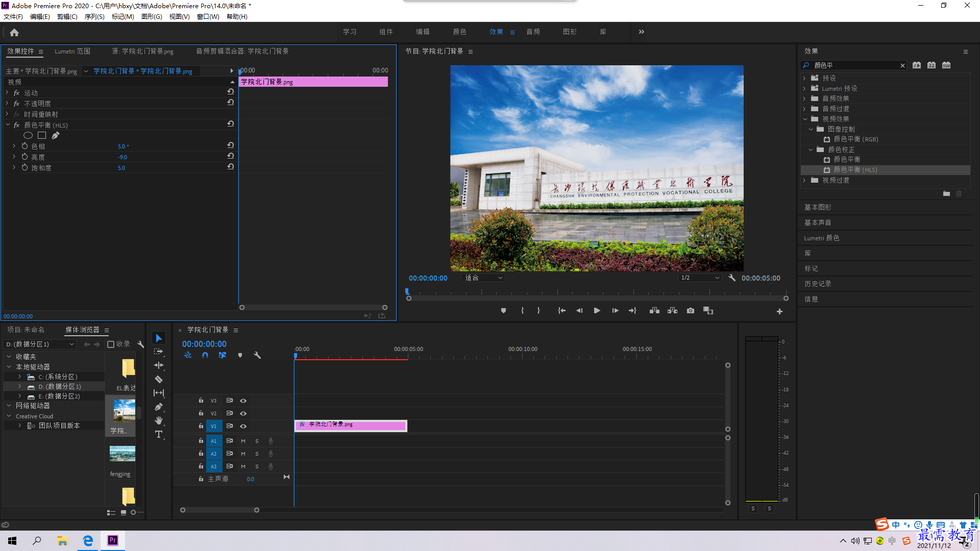Choose free draw bezier mask pen
The height and width of the screenshot is (551, 980).
coord(55,135)
